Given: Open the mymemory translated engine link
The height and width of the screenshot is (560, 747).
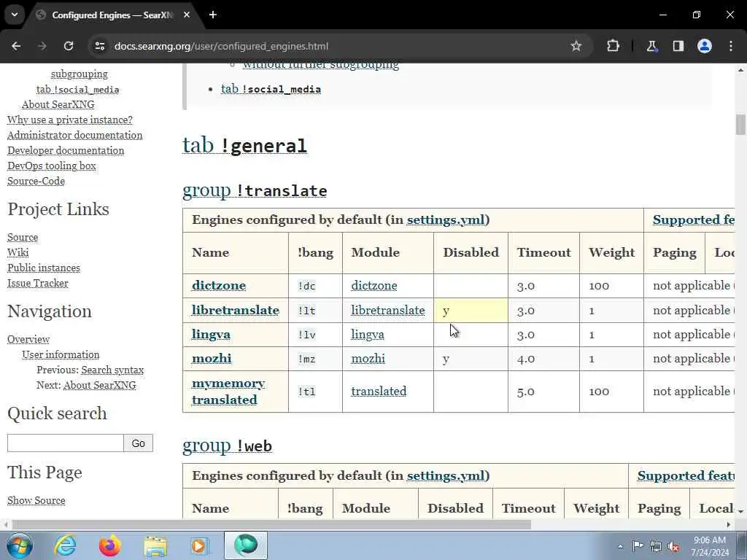Looking at the screenshot, I should (x=228, y=392).
